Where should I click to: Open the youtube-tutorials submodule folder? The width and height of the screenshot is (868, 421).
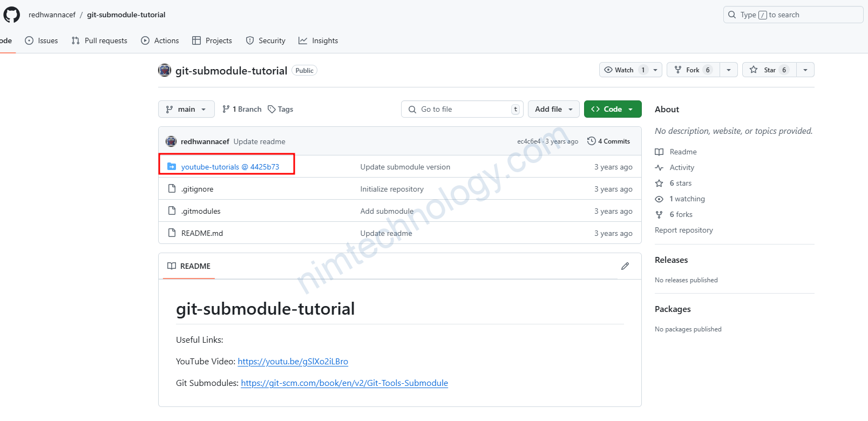230,167
